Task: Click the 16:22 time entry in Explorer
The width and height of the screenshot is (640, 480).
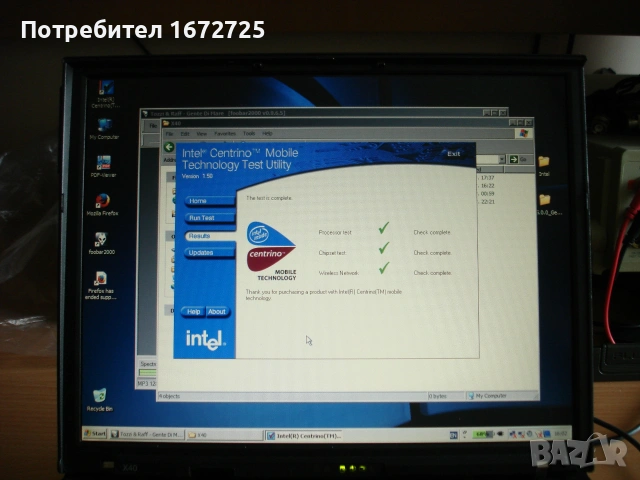Action: [x=487, y=186]
